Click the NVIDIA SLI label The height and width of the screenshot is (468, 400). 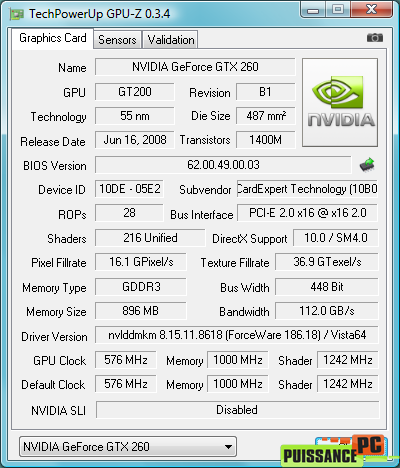[x=58, y=411]
